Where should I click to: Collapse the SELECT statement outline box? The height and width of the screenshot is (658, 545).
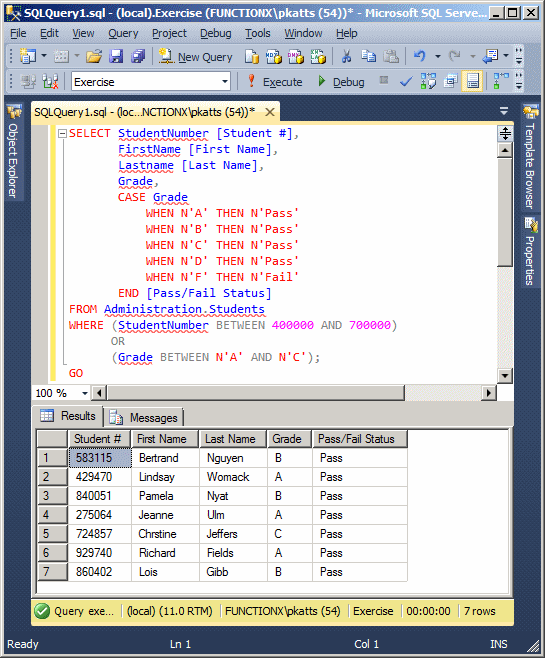click(x=63, y=133)
